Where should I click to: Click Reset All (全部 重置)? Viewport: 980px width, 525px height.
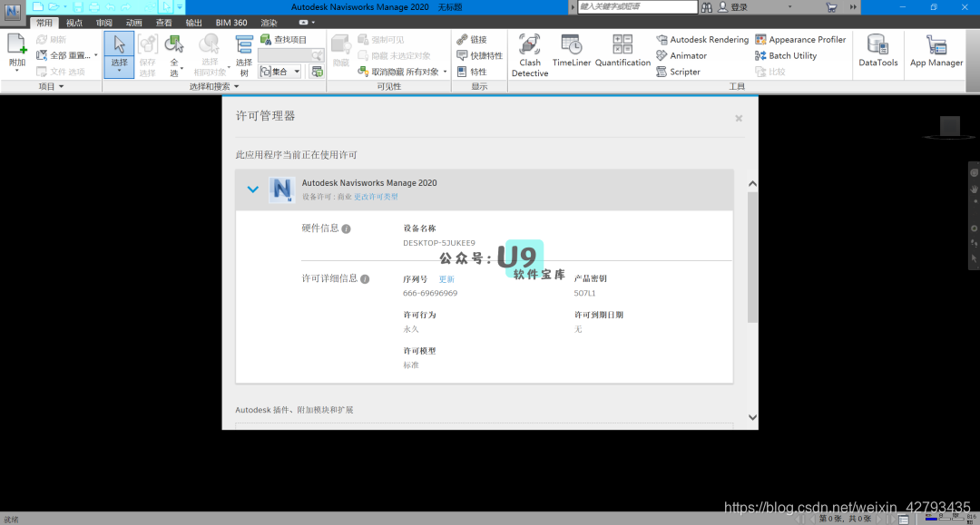64,55
